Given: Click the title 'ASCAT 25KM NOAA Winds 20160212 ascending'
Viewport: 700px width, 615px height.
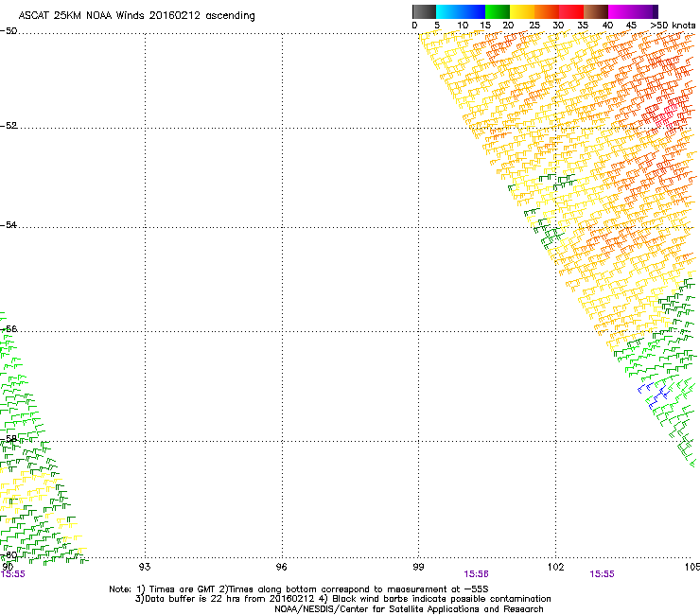Looking at the screenshot, I should [x=136, y=16].
